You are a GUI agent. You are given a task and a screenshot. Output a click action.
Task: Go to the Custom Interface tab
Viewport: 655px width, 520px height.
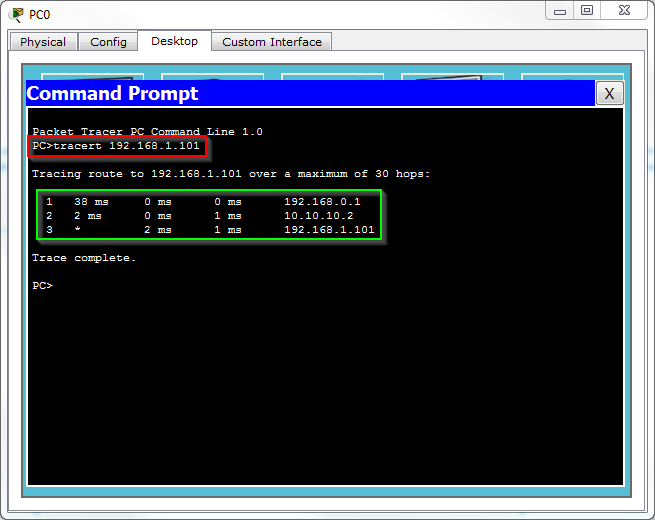[x=272, y=42]
